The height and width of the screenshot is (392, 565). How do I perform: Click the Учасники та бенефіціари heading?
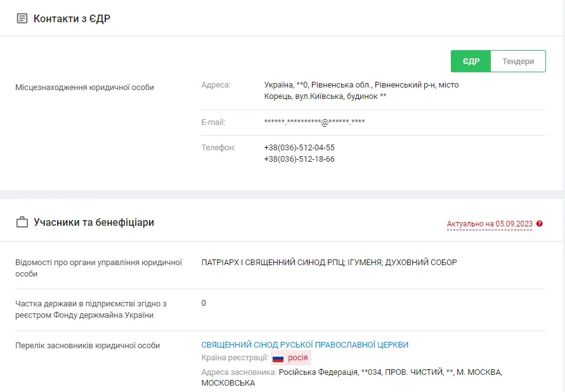pos(94,223)
